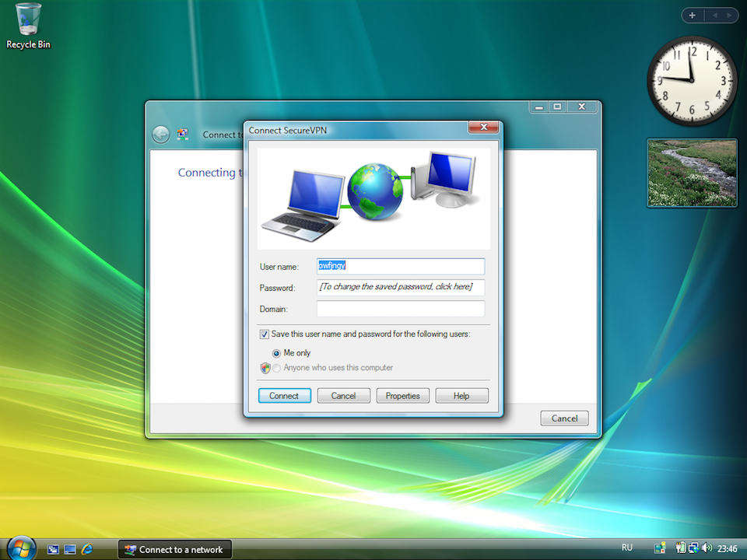Click sidebar previous gadgets arrow
The height and width of the screenshot is (560, 747).
tap(714, 16)
